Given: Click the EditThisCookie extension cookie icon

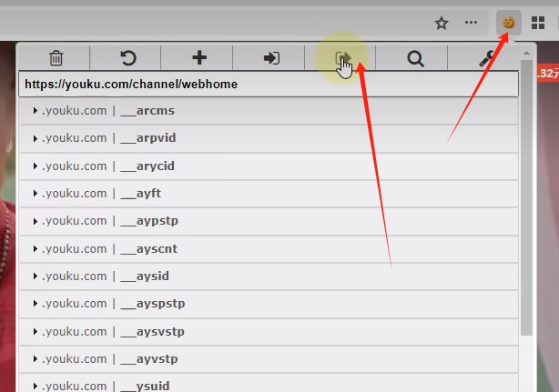Looking at the screenshot, I should tap(509, 23).
